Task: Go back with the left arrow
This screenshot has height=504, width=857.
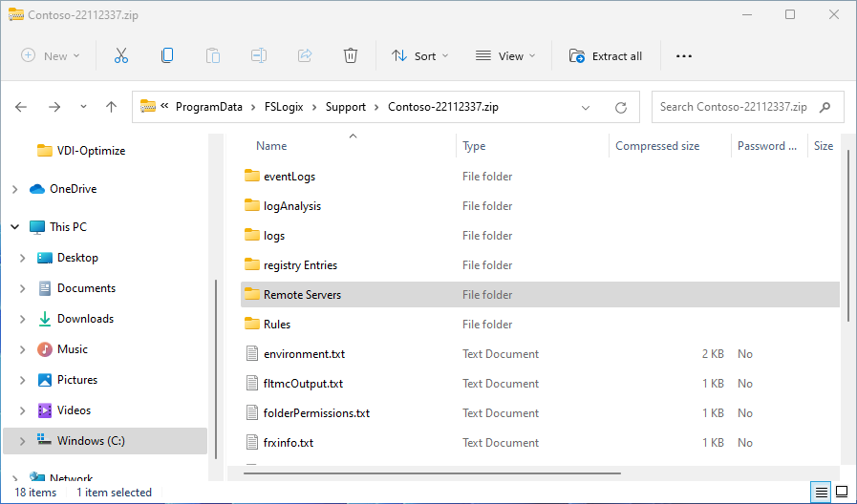Action: click(x=21, y=107)
